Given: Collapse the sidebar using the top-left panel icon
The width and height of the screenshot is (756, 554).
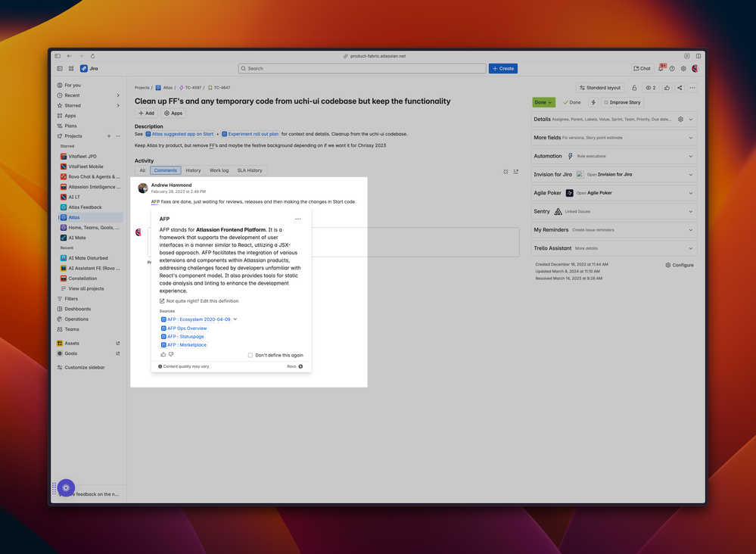Looking at the screenshot, I should point(59,68).
